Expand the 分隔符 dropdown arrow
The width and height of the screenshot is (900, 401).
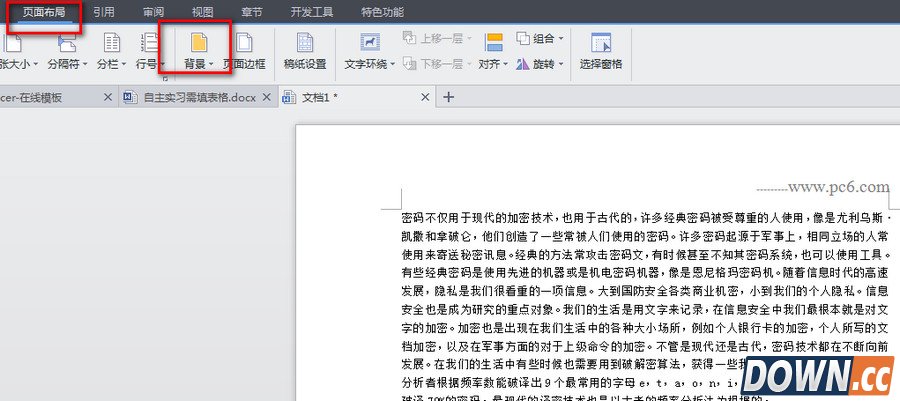point(84,65)
